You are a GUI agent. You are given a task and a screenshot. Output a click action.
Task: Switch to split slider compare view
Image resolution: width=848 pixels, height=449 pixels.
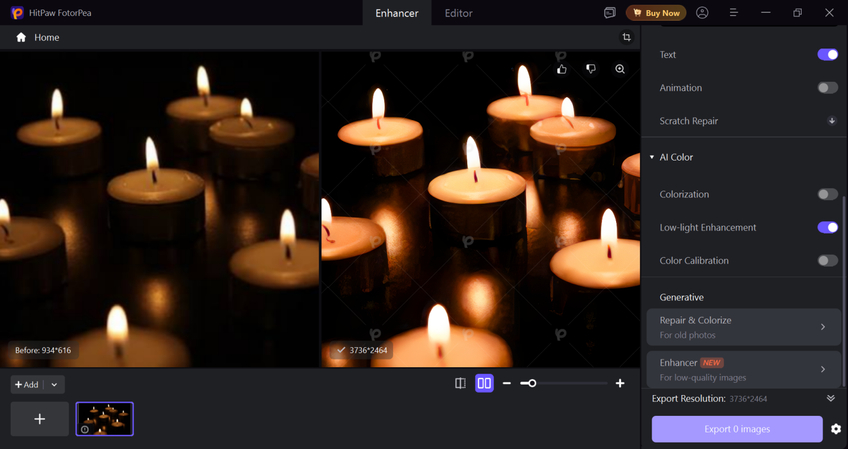point(460,384)
